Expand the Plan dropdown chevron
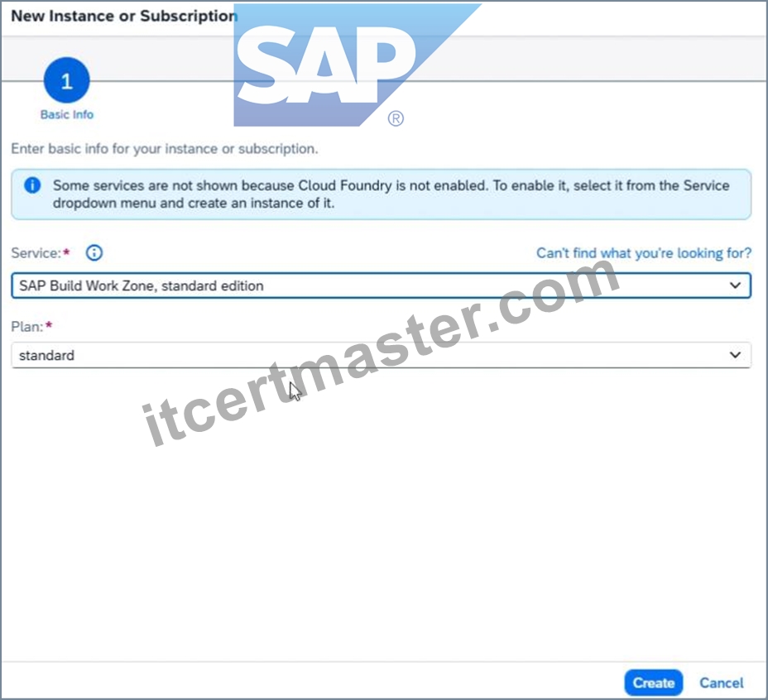Screen dimensions: 768x700 coord(735,355)
